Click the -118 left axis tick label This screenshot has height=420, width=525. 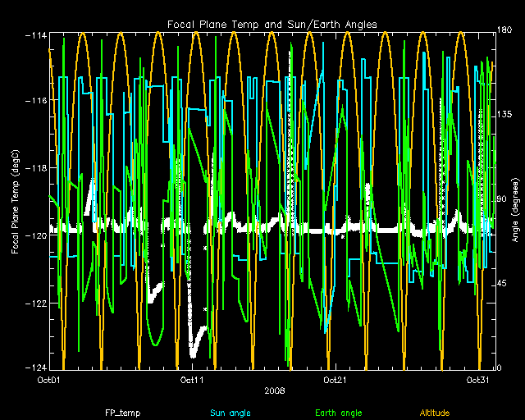[x=36, y=167]
